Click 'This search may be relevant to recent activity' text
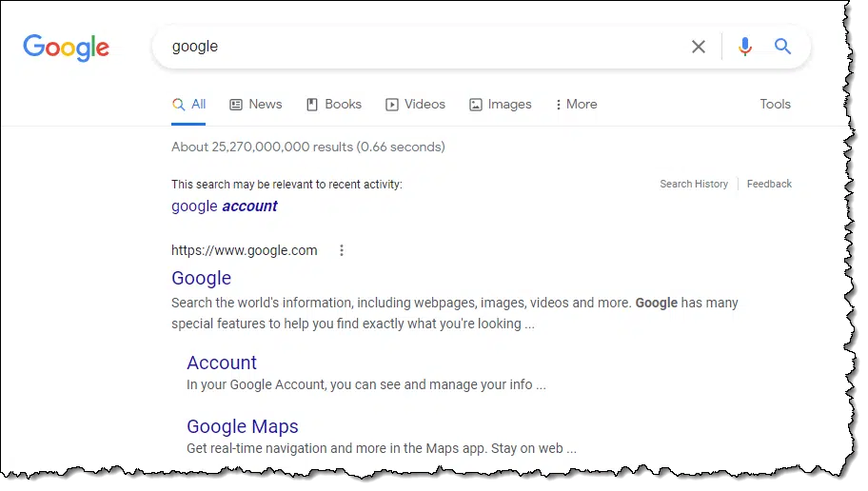868x491 pixels. (286, 185)
